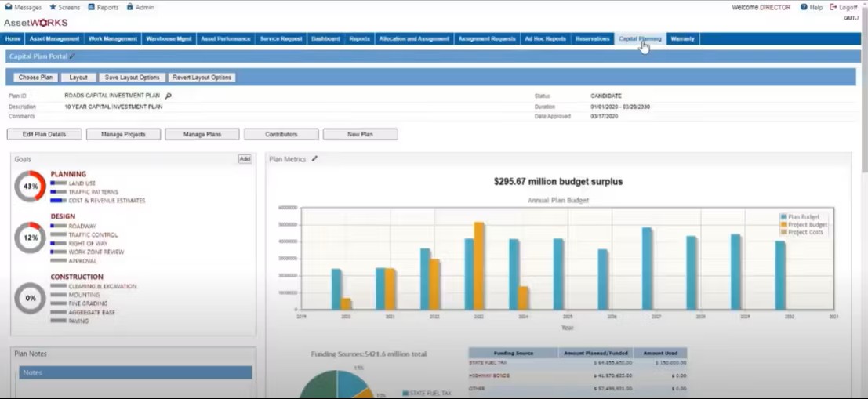Screen dimensions: 868x399
Task: Click Layout button
Action: 78,78
